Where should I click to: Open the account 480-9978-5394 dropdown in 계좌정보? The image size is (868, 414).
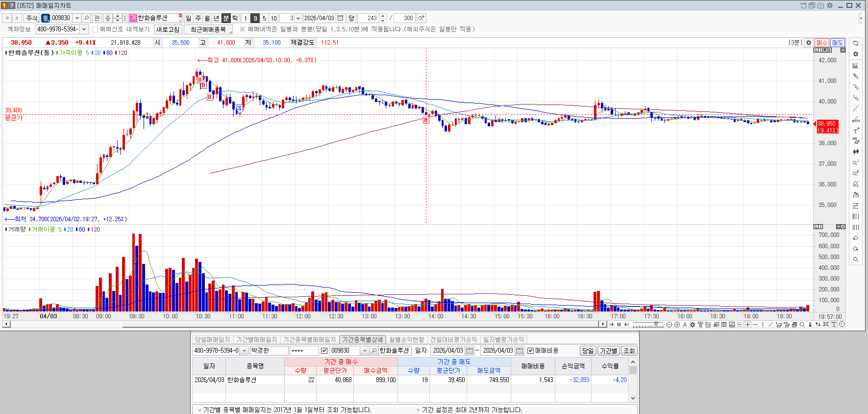pyautogui.click(x=84, y=29)
